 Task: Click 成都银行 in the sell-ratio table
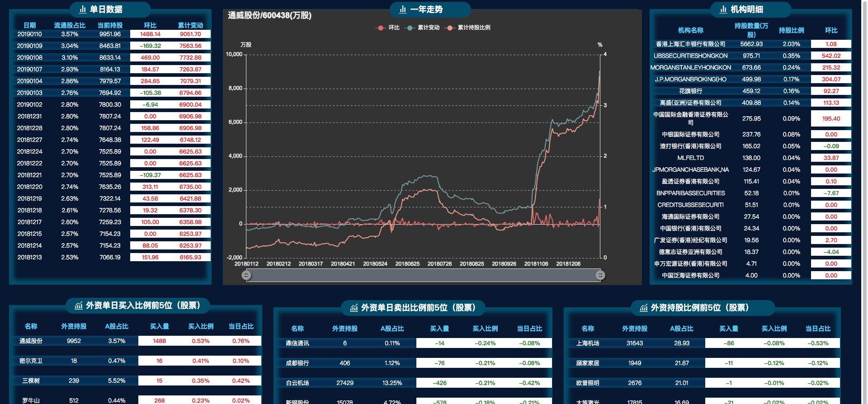coord(297,363)
